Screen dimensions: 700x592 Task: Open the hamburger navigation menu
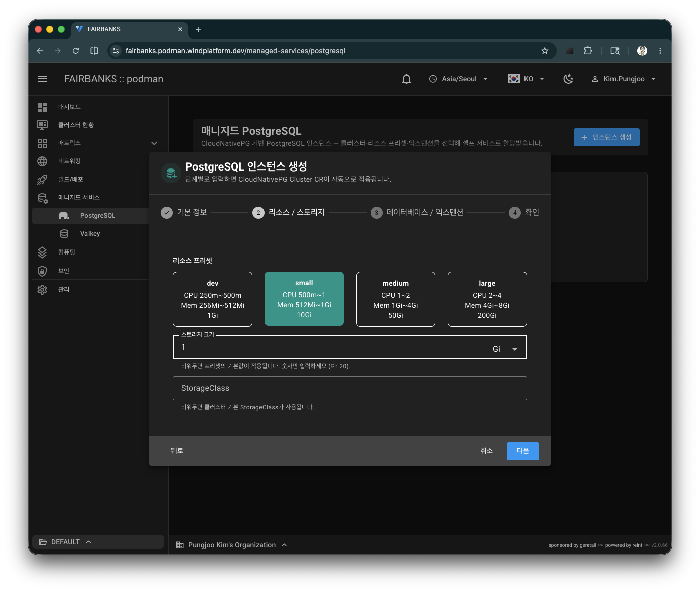pos(42,79)
